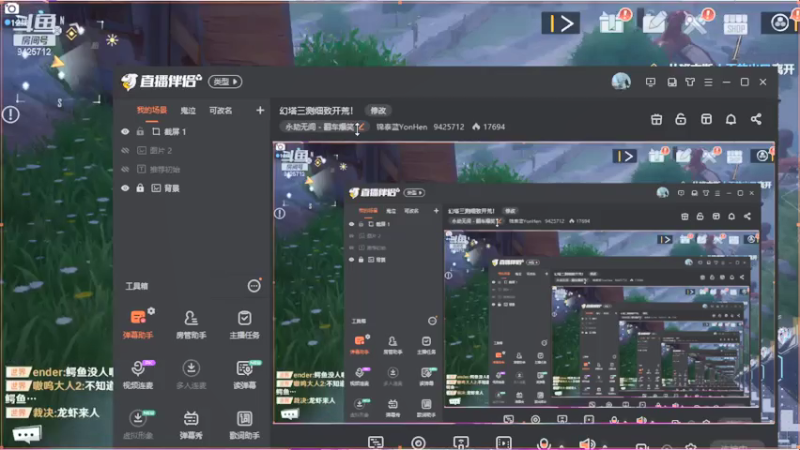Image resolution: width=800 pixels, height=450 pixels.
Task: Switch to 我的场景 scene tab
Action: point(152,110)
